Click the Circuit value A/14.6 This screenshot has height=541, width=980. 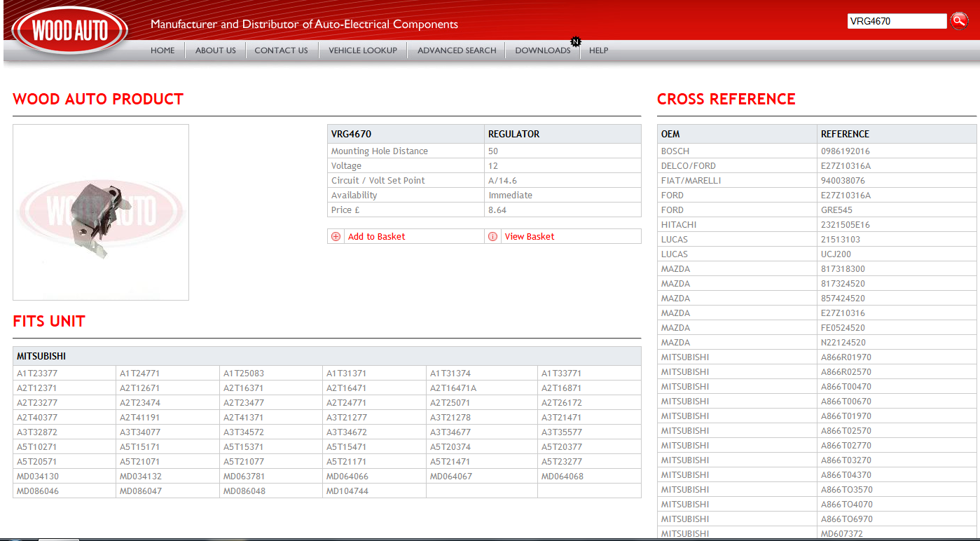coord(502,181)
